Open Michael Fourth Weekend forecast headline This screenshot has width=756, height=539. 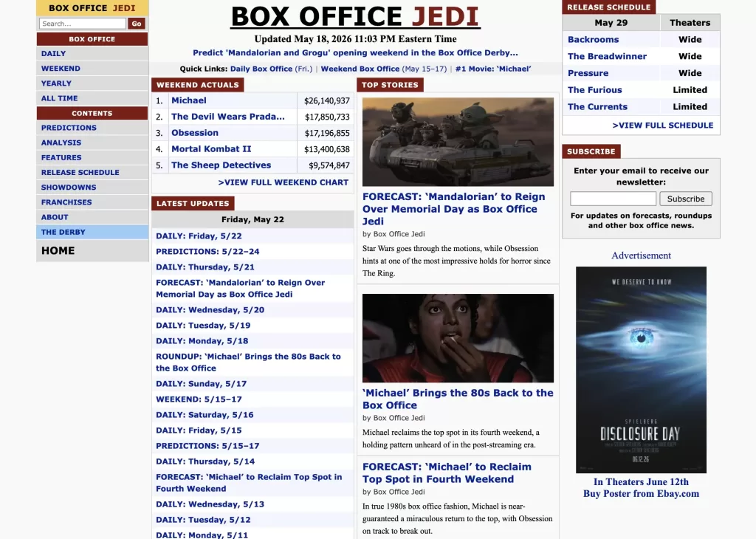tap(447, 473)
